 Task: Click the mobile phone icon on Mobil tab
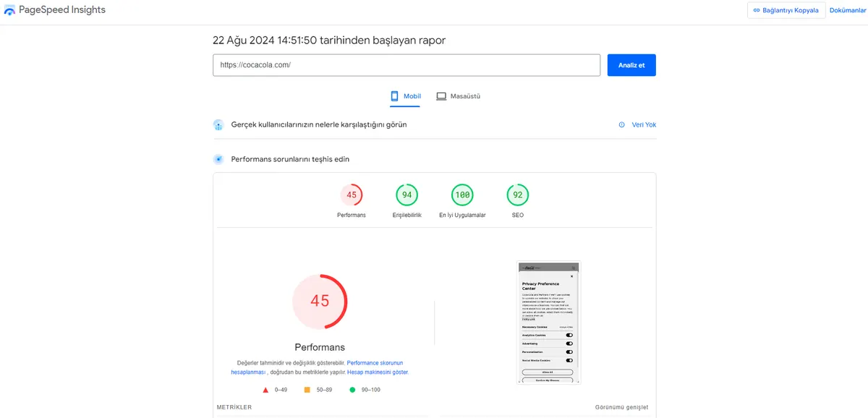[x=395, y=96]
